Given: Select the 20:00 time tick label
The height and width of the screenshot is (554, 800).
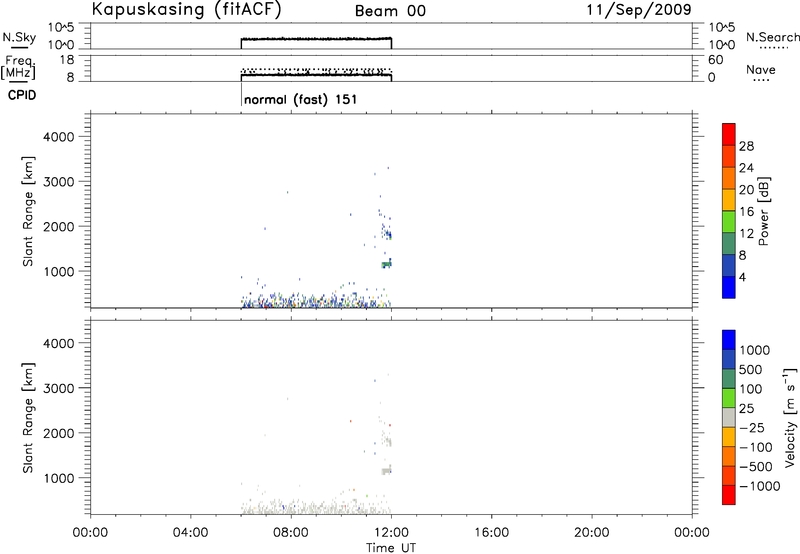Looking at the screenshot, I should 592,533.
